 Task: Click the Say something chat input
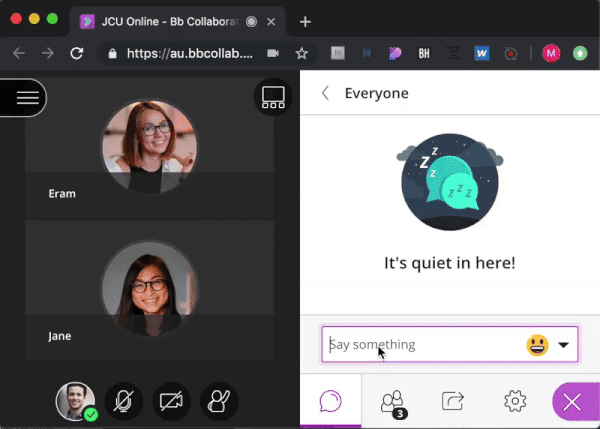pos(420,345)
